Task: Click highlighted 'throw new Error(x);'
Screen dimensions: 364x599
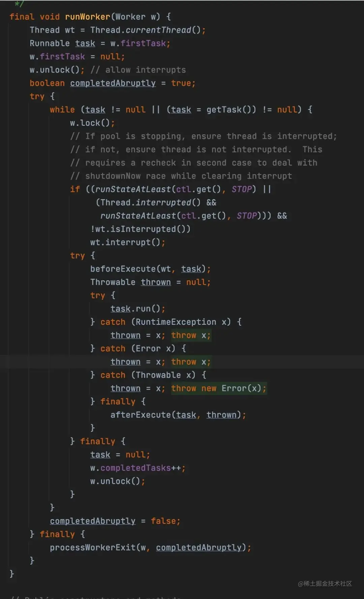Action: tap(219, 388)
